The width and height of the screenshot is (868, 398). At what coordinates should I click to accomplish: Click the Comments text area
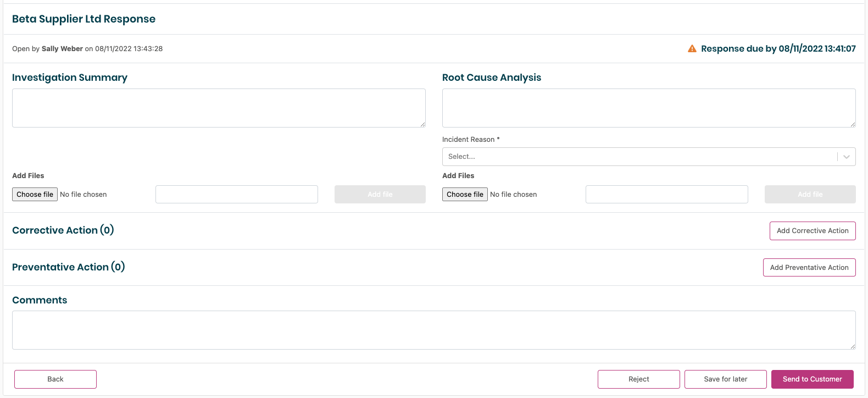433,330
